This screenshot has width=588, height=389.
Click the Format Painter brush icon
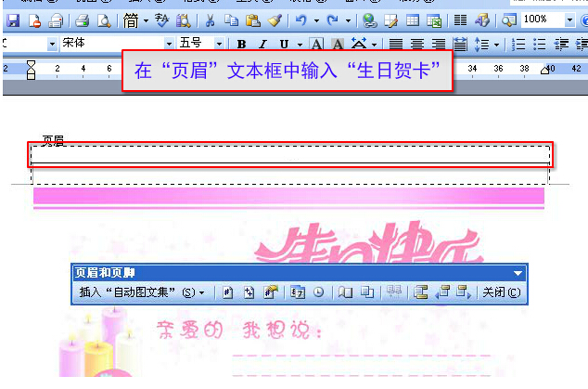pos(274,19)
